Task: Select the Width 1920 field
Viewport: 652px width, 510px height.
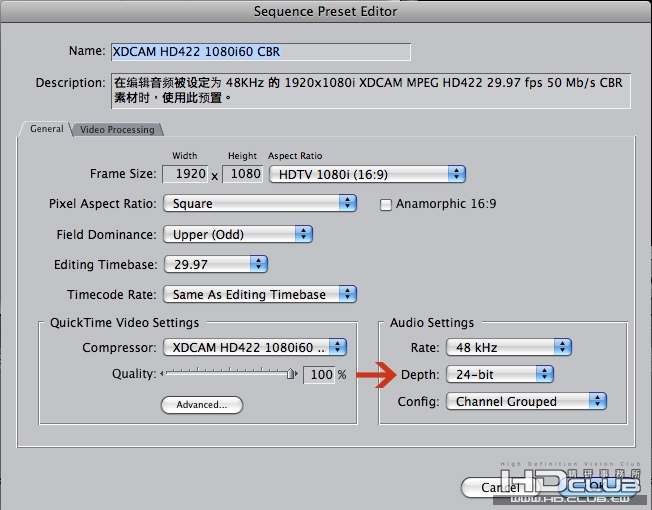Action: pos(185,174)
